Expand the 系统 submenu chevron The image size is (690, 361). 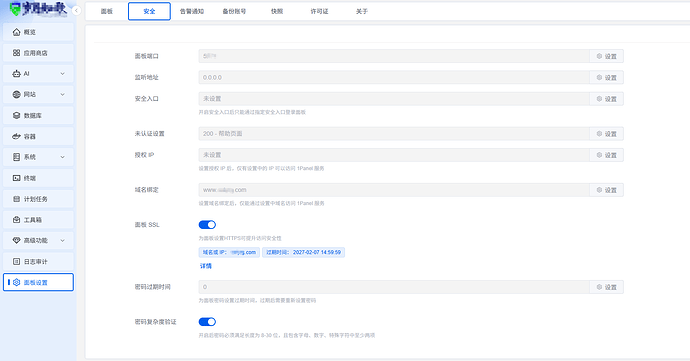62,157
